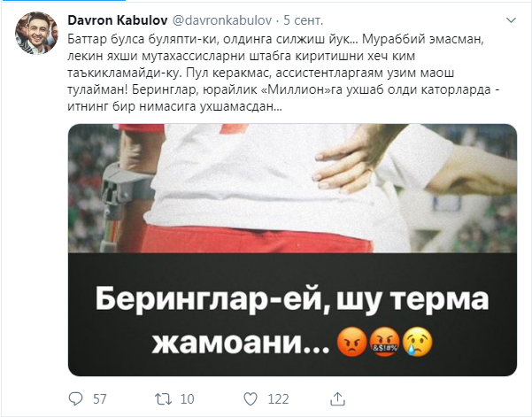This screenshot has width=532, height=417.
Task: Click the like count 122
Action: point(278,399)
